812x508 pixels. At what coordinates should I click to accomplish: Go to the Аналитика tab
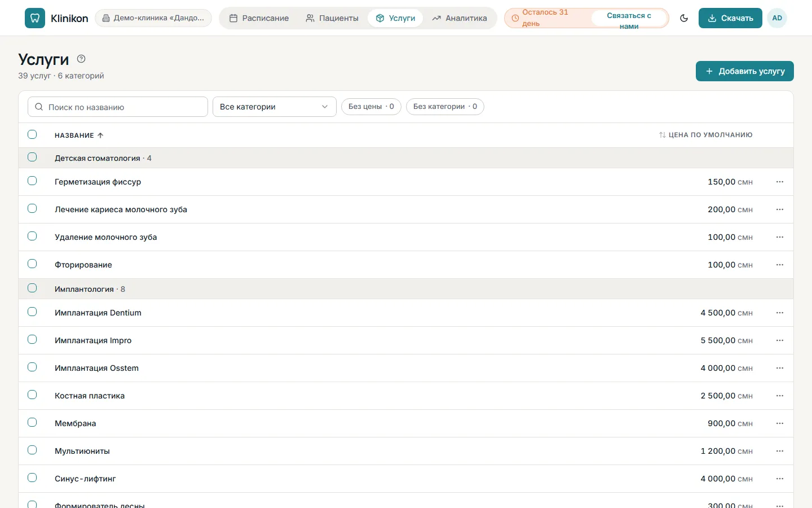tap(460, 18)
